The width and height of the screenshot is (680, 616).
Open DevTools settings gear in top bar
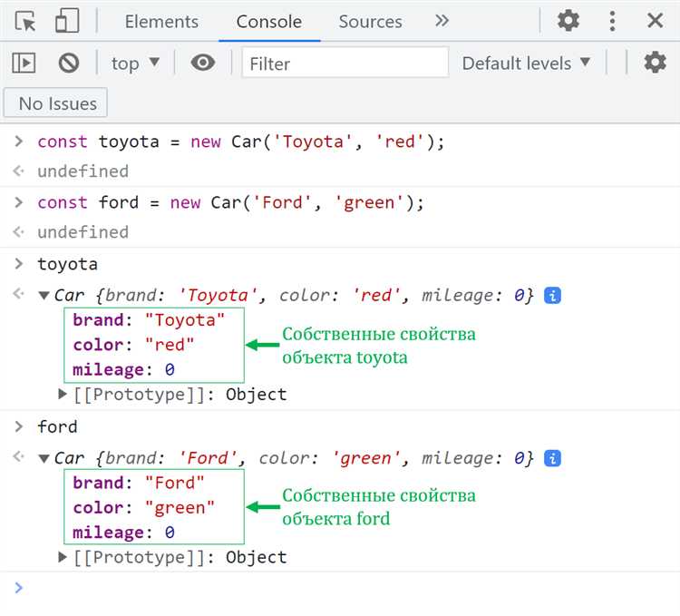[568, 20]
